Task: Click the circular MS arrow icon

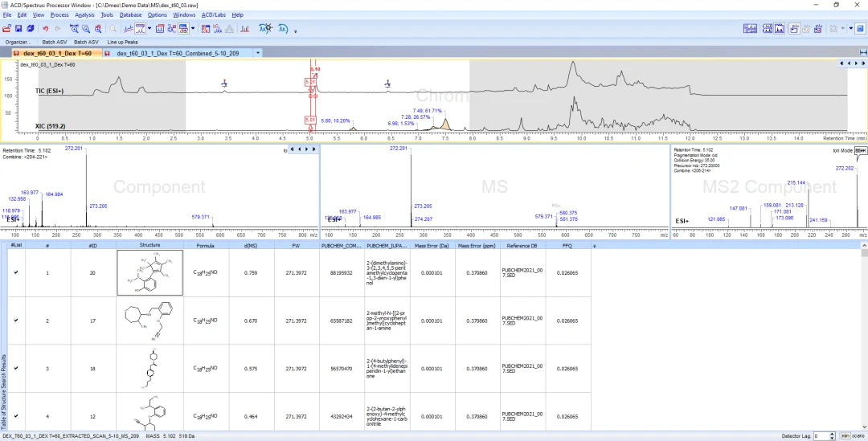Action: pyautogui.click(x=283, y=28)
